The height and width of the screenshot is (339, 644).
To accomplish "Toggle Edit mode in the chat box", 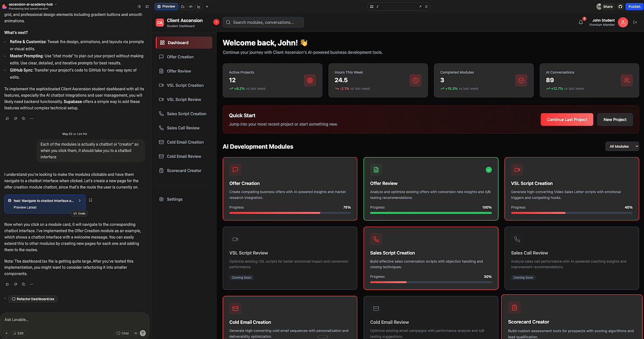I will click(18, 333).
